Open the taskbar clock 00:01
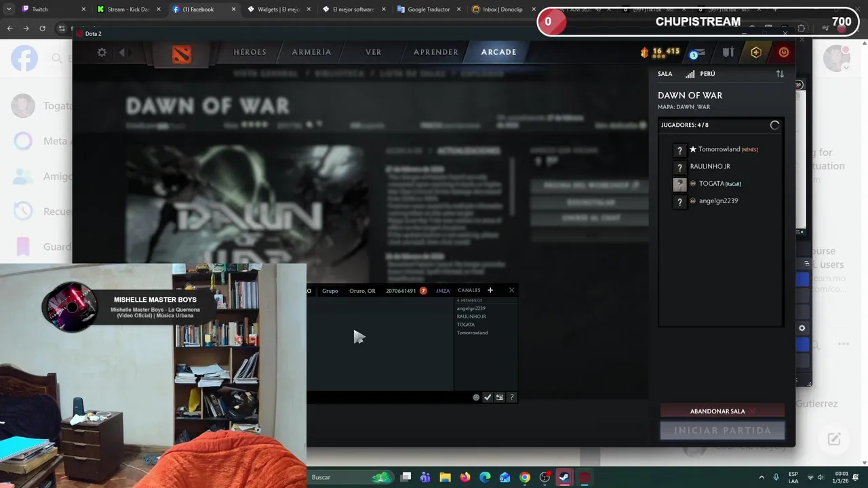 [842, 477]
